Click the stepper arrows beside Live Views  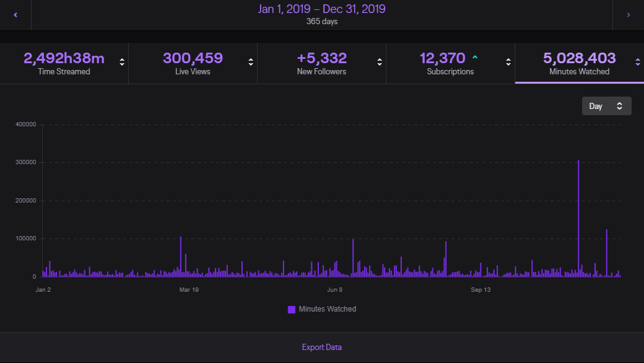250,62
